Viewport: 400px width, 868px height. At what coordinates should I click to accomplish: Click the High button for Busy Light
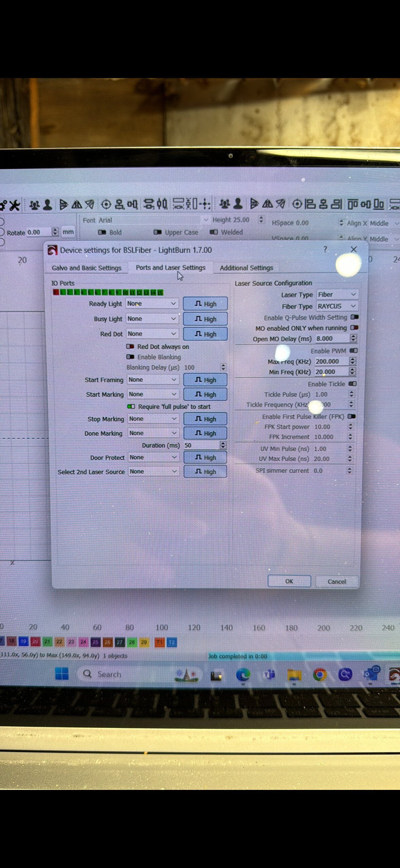205,319
